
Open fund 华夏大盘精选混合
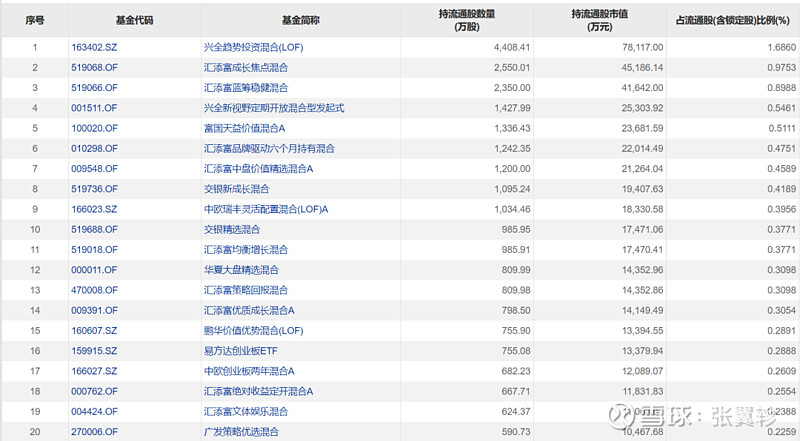(241, 270)
